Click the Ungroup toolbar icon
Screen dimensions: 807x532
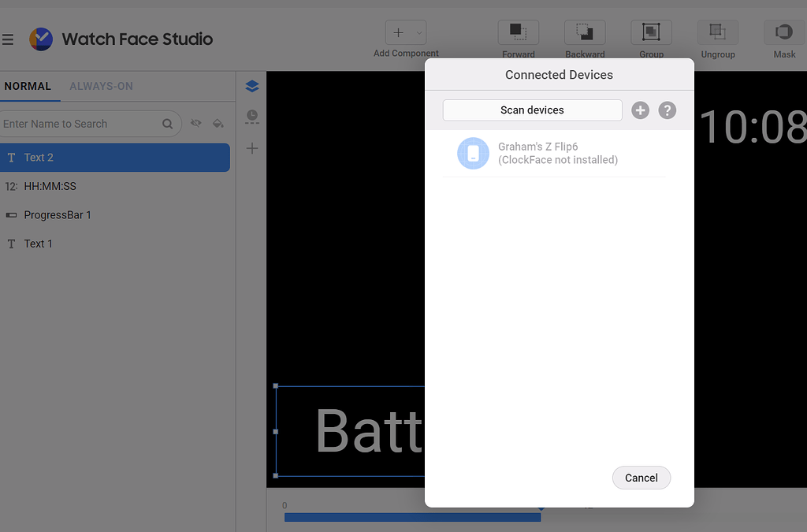coord(717,32)
